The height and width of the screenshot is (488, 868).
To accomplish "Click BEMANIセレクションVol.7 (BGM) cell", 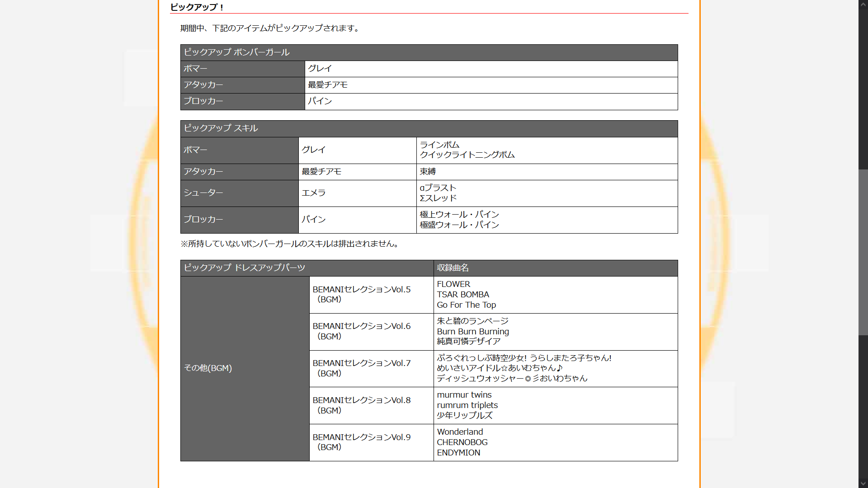I will point(372,369).
